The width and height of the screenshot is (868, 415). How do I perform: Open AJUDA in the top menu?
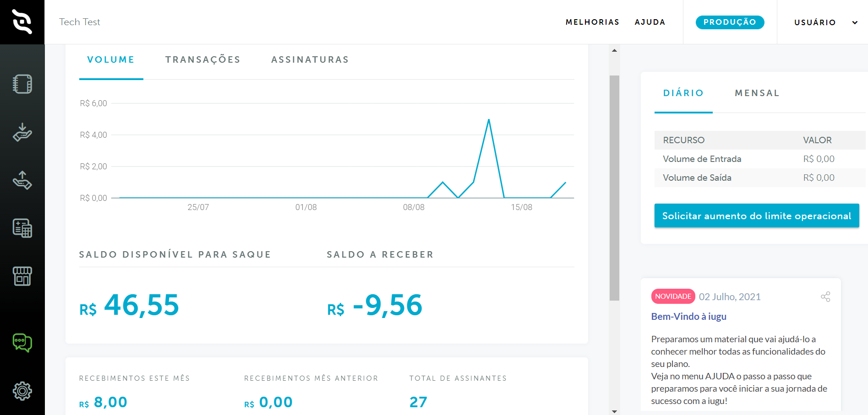click(x=650, y=22)
